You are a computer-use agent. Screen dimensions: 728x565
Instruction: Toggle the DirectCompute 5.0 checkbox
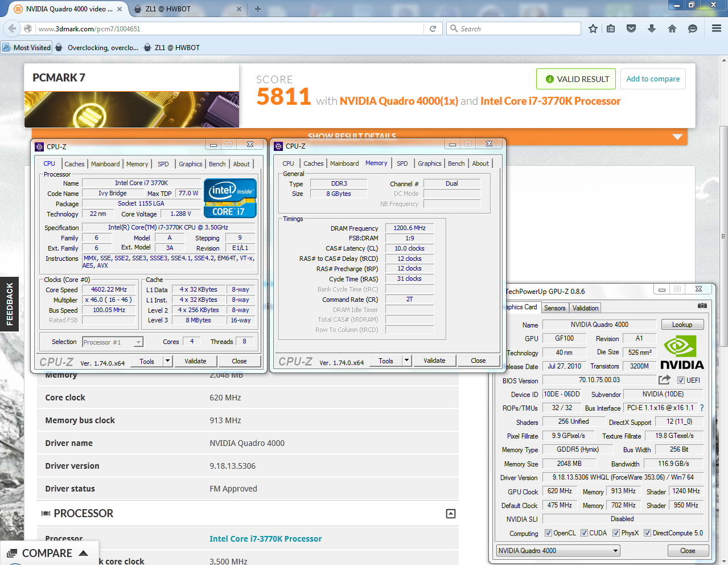[x=647, y=533]
